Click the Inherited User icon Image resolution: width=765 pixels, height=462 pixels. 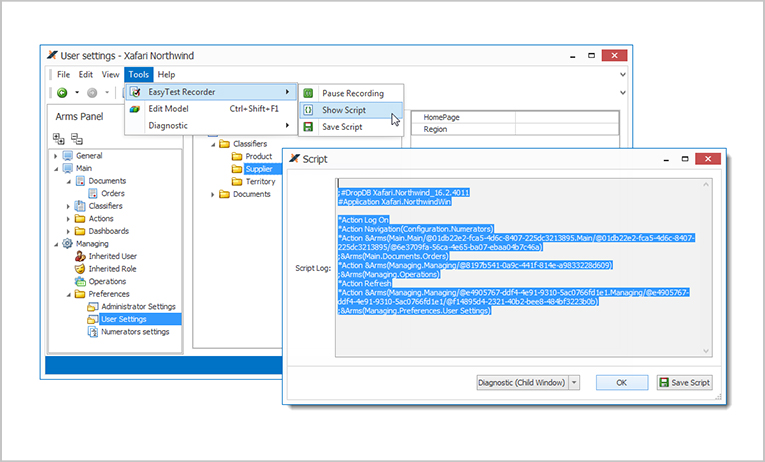pos(80,256)
